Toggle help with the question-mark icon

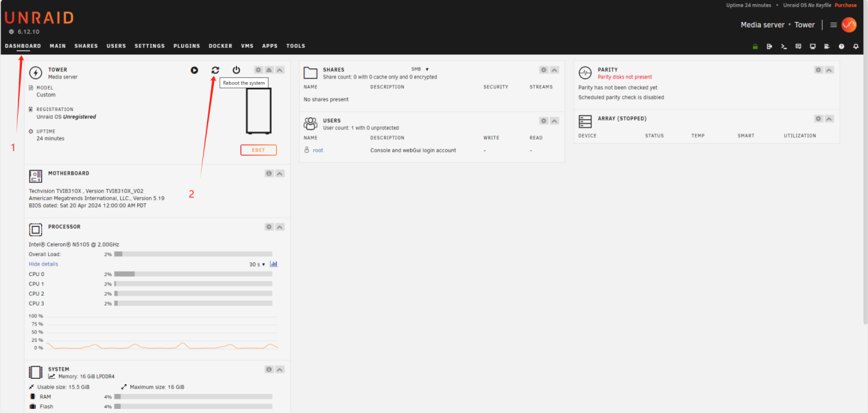pos(841,47)
